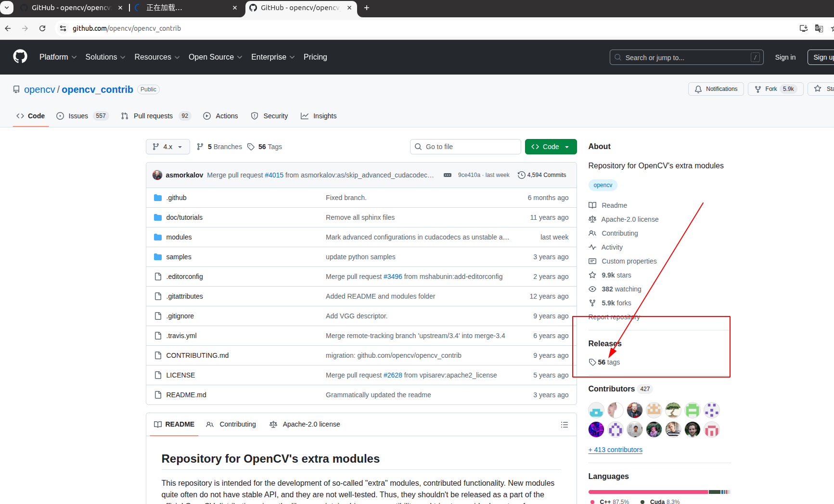
Task: Click the 56 tags link under Releases
Action: (604, 362)
